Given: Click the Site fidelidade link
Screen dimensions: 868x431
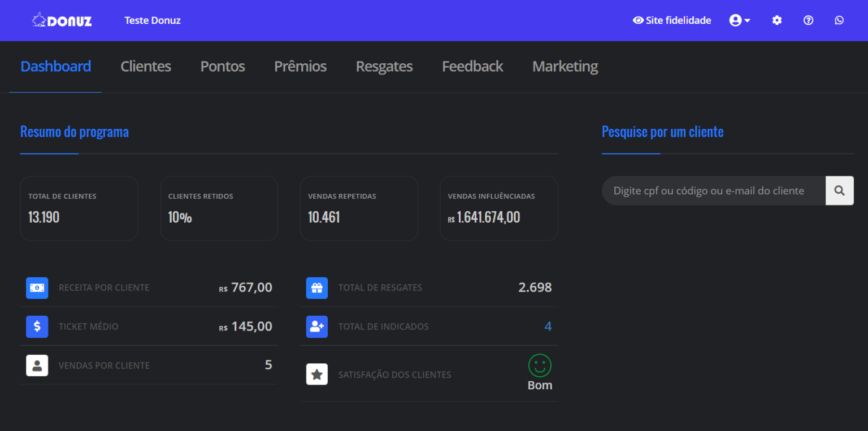Looking at the screenshot, I should pyautogui.click(x=678, y=20).
